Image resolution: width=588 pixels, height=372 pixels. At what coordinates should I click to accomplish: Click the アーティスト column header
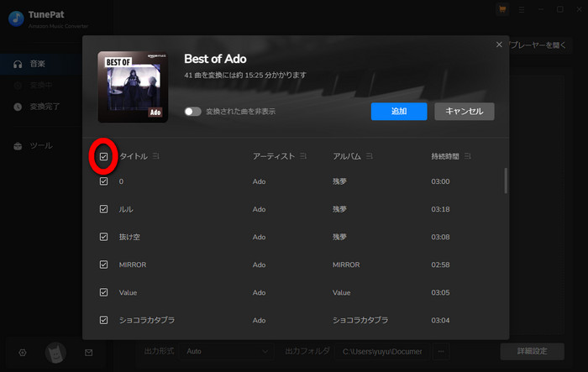pyautogui.click(x=274, y=156)
